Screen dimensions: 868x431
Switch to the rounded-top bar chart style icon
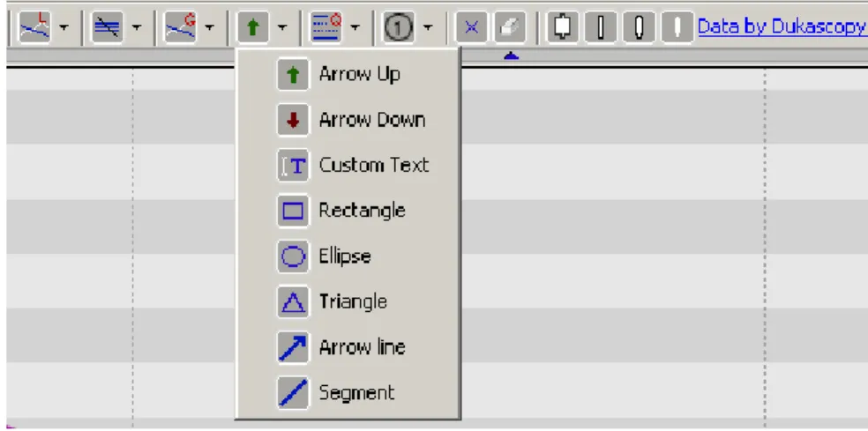639,27
